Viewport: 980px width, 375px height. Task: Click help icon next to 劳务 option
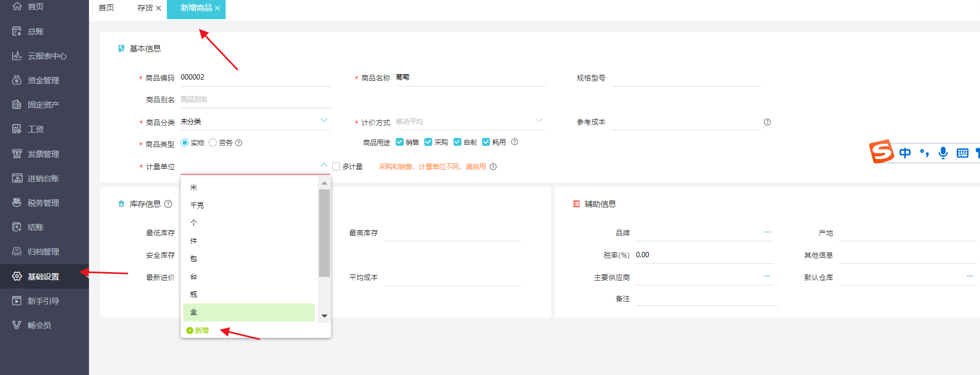[x=239, y=143]
